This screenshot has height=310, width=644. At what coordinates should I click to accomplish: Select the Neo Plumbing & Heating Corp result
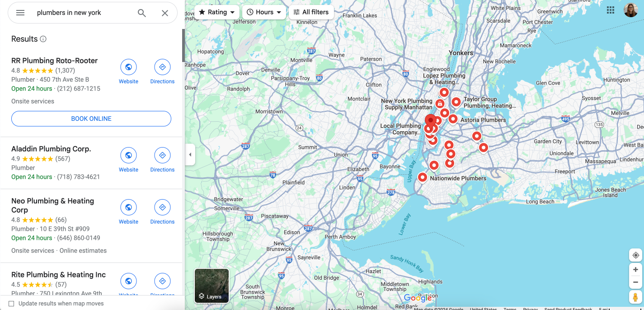[x=52, y=205]
